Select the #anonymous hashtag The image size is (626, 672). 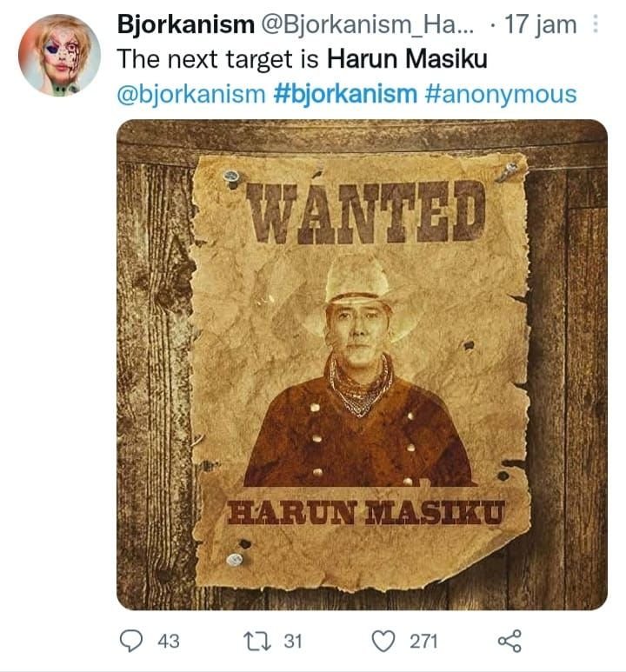[501, 94]
